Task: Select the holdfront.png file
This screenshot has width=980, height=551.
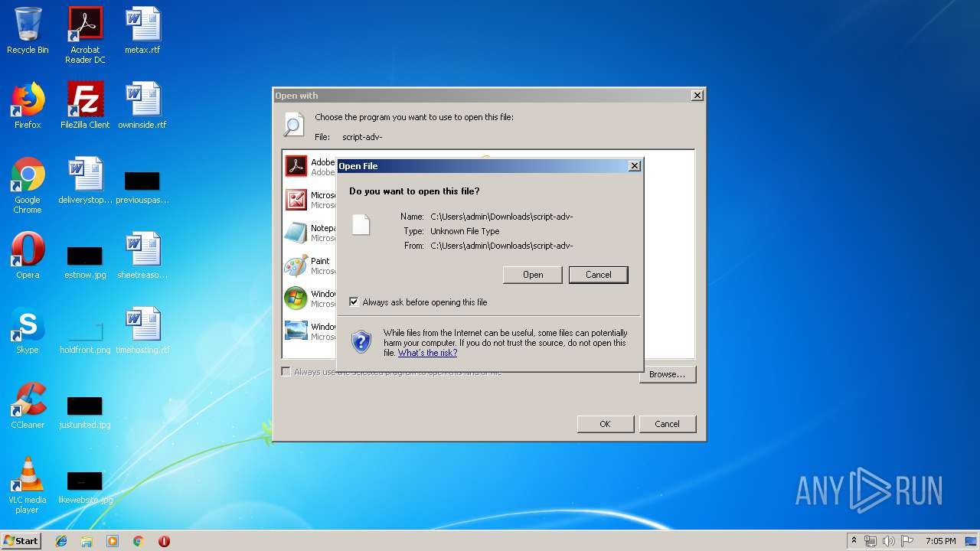Action: coord(85,337)
